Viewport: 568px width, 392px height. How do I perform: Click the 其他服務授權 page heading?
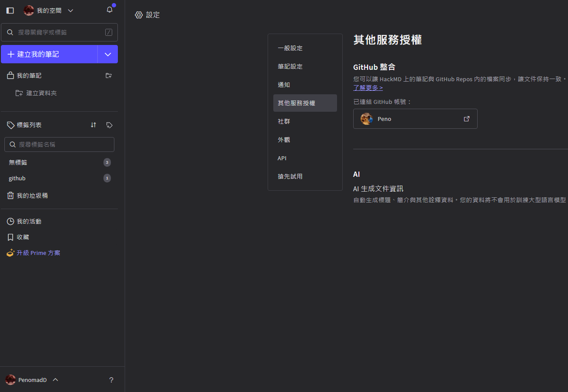388,40
